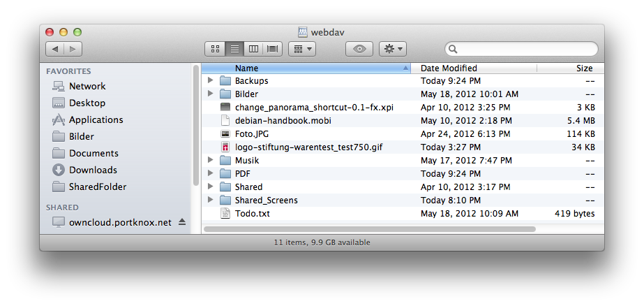
Task: Switch to column view
Action: pos(253,49)
